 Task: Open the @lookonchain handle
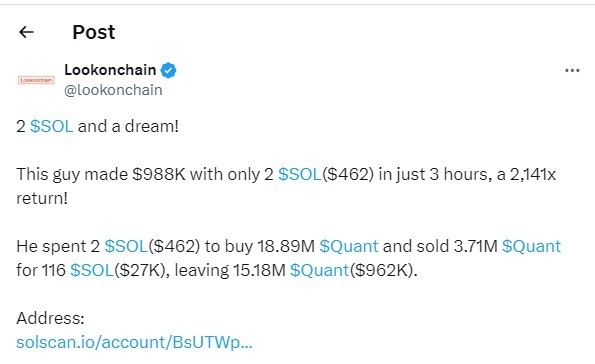tap(113, 90)
